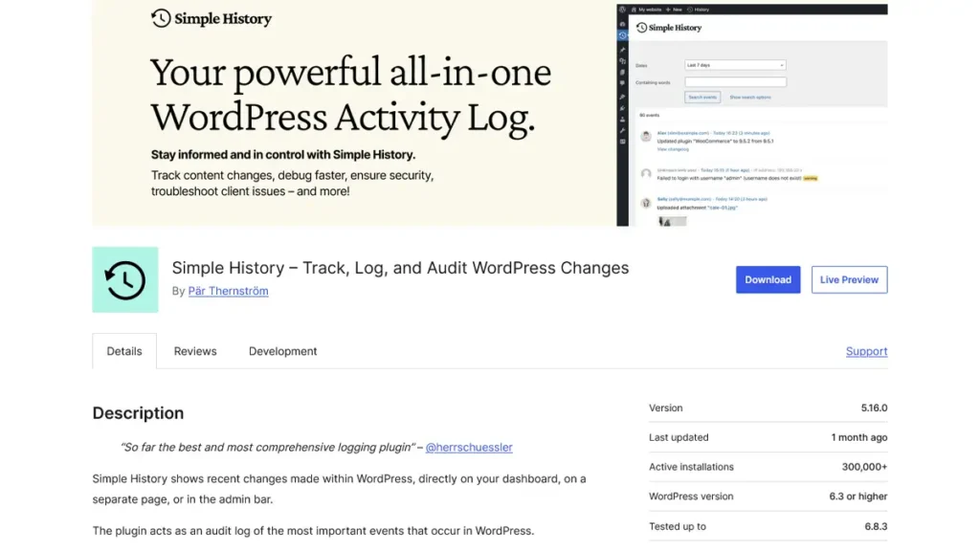
Task: Focus the Containing words input field
Action: point(735,82)
